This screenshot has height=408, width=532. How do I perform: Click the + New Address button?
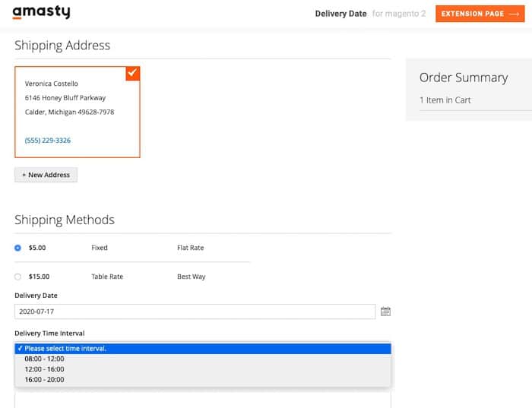tap(46, 175)
